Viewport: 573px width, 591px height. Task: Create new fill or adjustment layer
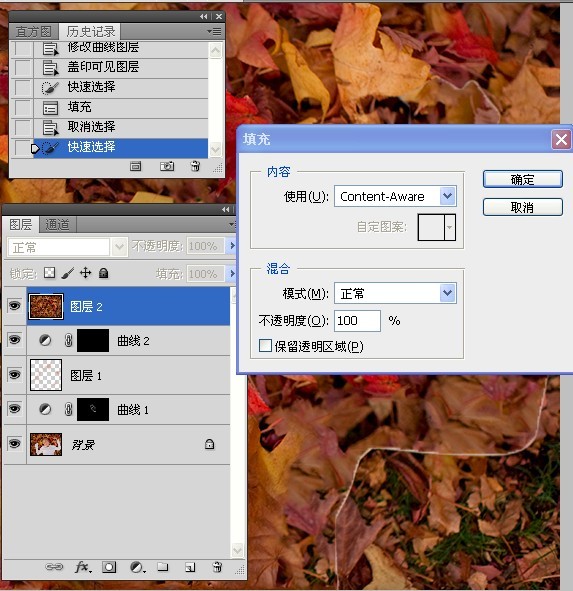click(137, 567)
